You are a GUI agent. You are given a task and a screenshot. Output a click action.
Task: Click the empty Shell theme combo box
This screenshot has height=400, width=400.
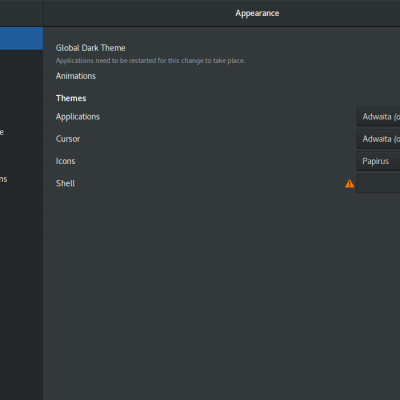[x=378, y=183]
